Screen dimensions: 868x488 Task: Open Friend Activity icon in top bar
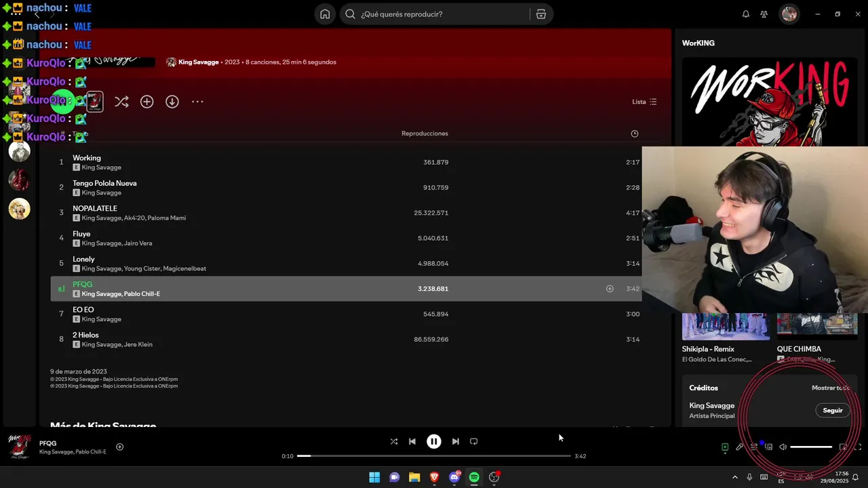click(764, 14)
